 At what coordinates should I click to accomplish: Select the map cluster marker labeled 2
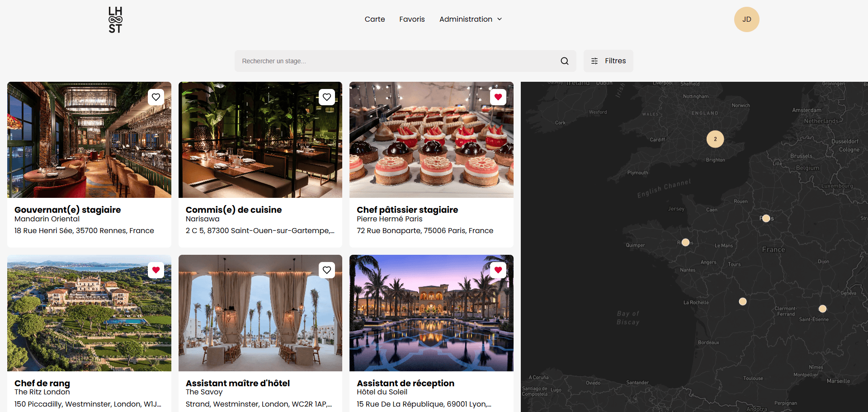pyautogui.click(x=715, y=139)
